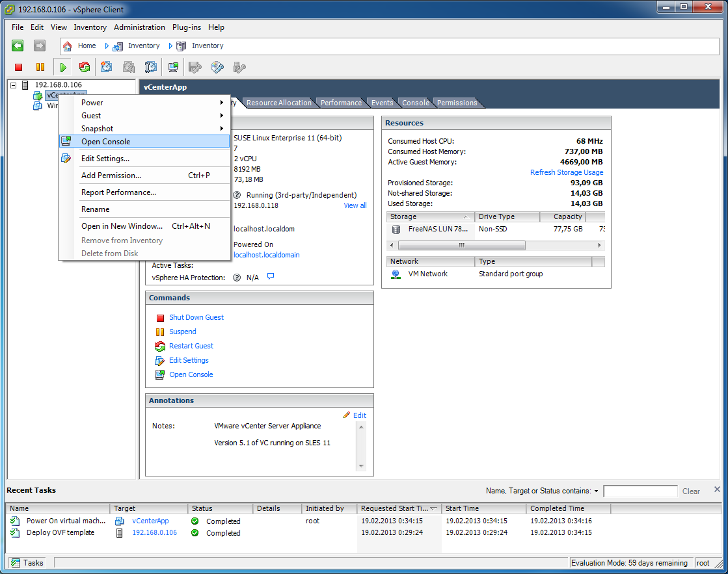Click the question mark beside Running status
Viewport: 728px width, 574px height.
[x=237, y=195]
